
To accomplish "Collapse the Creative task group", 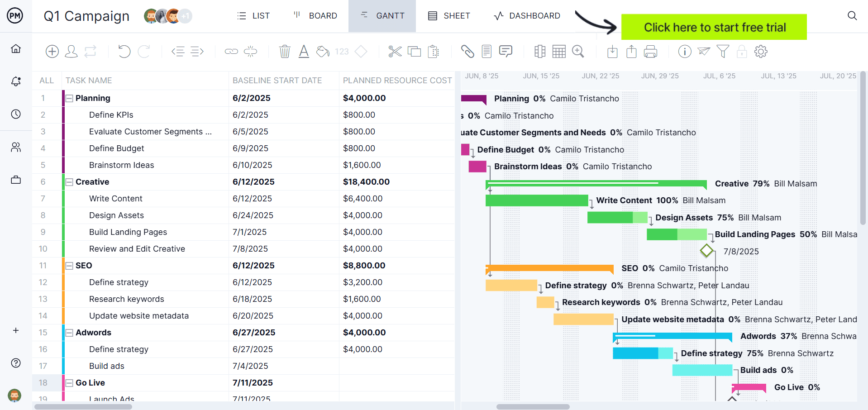I will click(69, 182).
